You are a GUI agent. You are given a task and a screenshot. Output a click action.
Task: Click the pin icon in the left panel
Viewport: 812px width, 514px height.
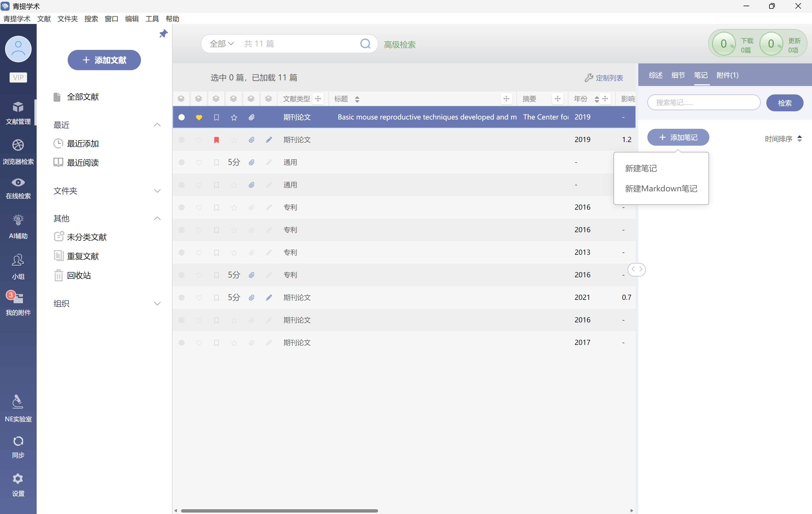pos(163,33)
